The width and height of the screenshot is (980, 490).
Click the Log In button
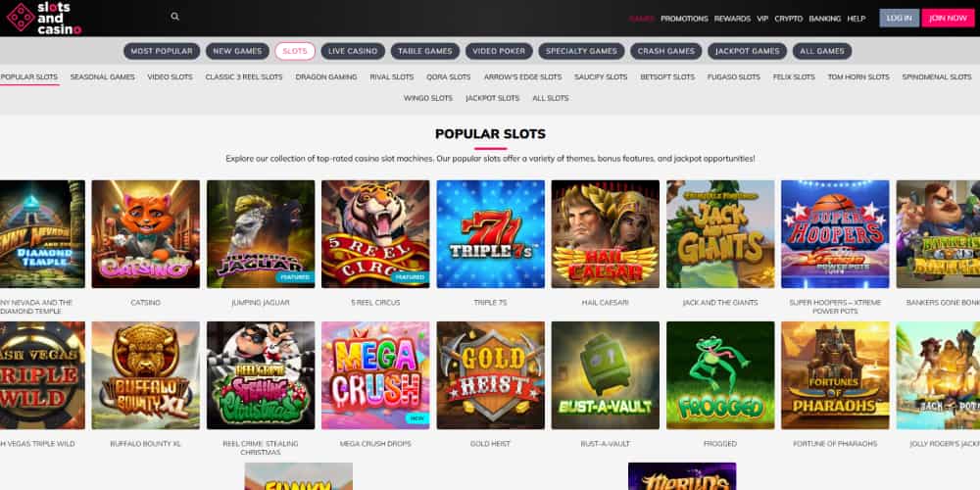coord(900,18)
